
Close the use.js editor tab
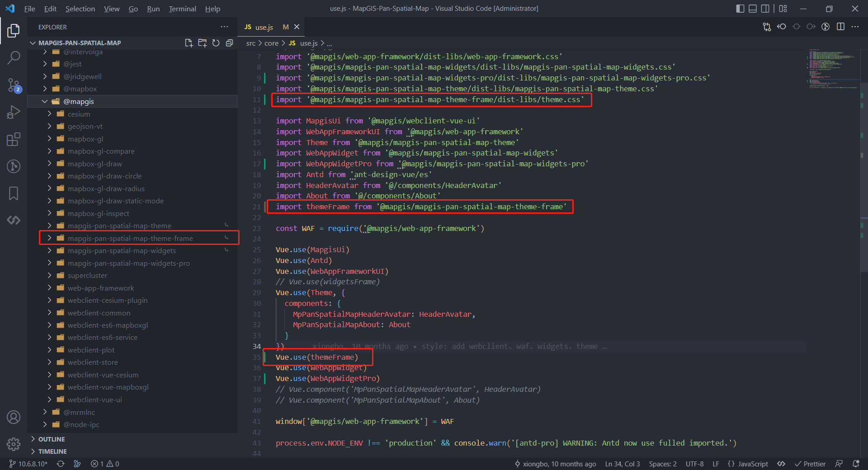(297, 27)
